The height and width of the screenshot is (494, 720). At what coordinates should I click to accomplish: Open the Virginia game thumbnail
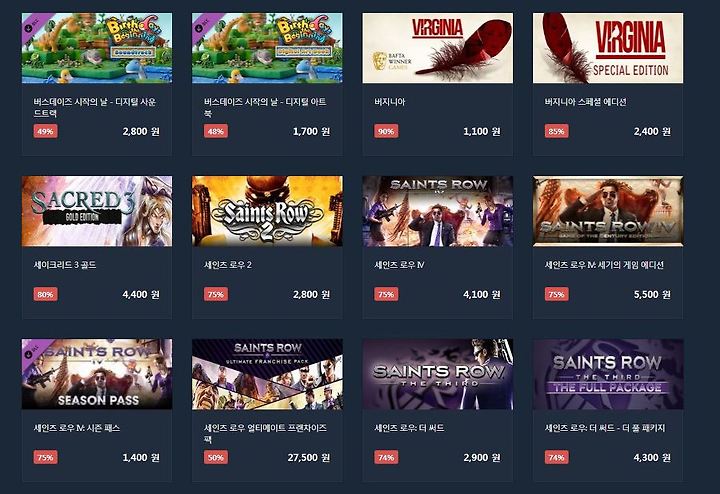438,48
